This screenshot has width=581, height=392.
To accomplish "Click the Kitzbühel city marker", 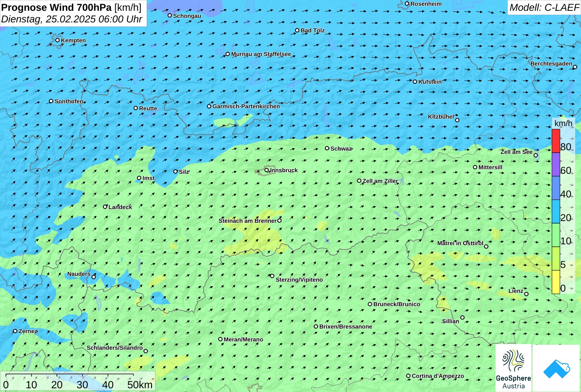I will click(x=457, y=120).
